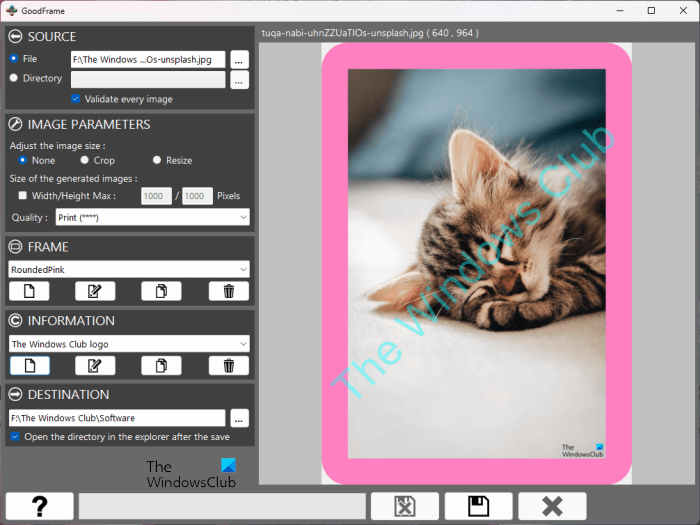Browse for source file
The image size is (700, 525).
point(239,59)
